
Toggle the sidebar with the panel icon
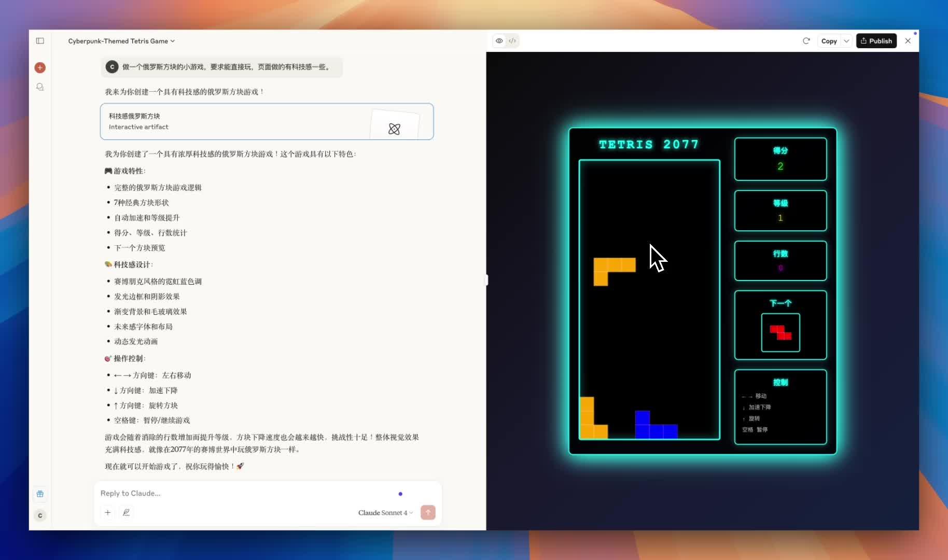tap(40, 41)
